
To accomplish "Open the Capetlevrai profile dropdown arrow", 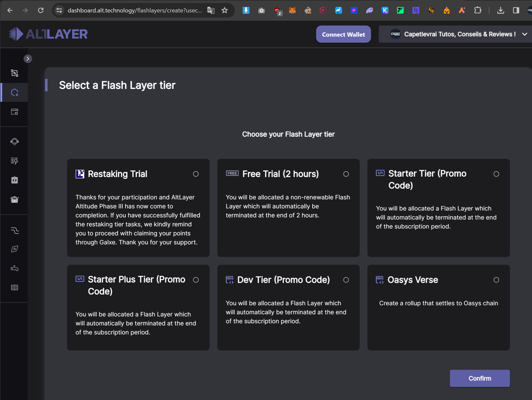I will 524,34.
